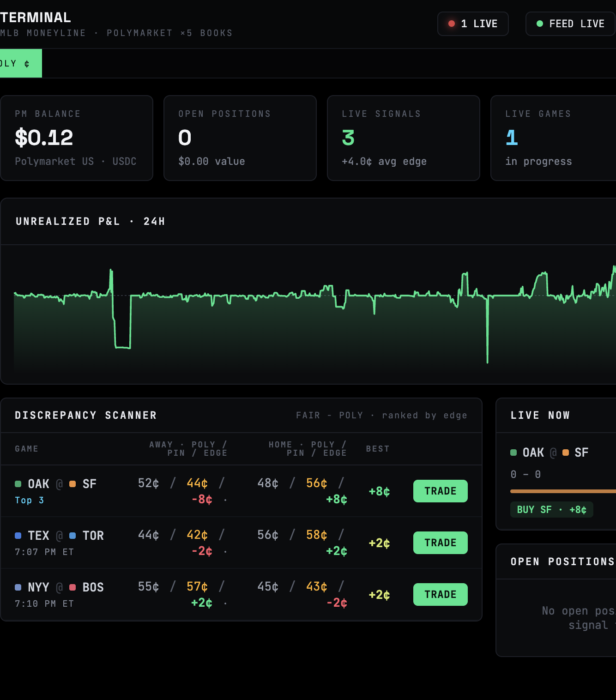Click the DISCREPANCY SCANNER heading

[86, 415]
